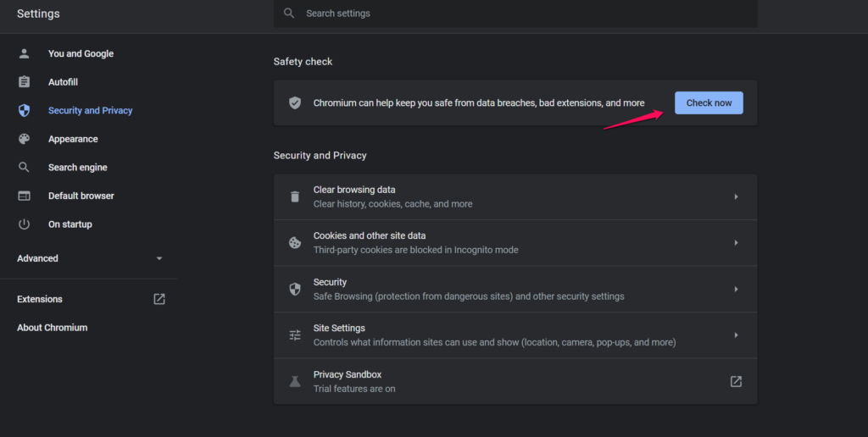Click the Cookies and other site data cookie icon

click(x=295, y=243)
